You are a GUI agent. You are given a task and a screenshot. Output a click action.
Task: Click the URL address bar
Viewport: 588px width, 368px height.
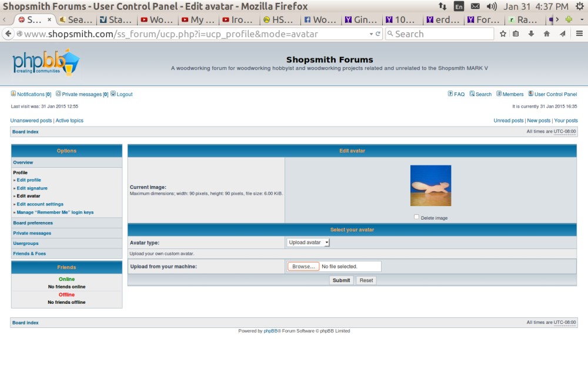[x=195, y=34]
